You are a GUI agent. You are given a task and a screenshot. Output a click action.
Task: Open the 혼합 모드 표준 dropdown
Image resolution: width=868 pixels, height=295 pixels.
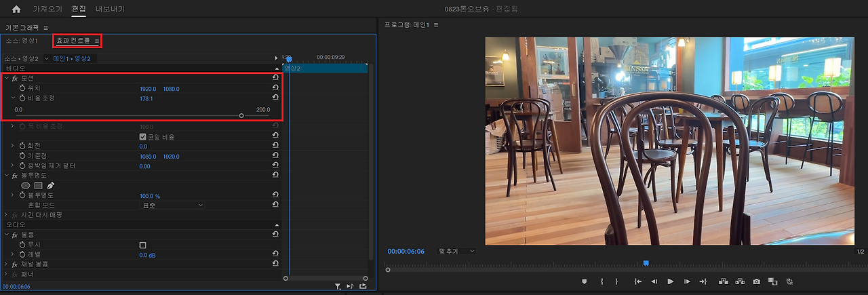(172, 205)
